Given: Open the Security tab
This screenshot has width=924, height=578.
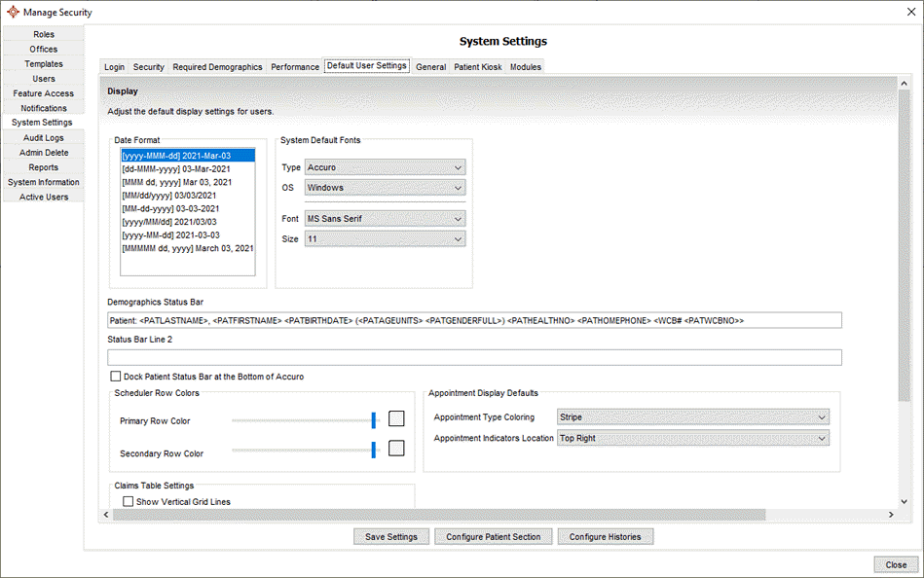Looking at the screenshot, I should pos(149,67).
